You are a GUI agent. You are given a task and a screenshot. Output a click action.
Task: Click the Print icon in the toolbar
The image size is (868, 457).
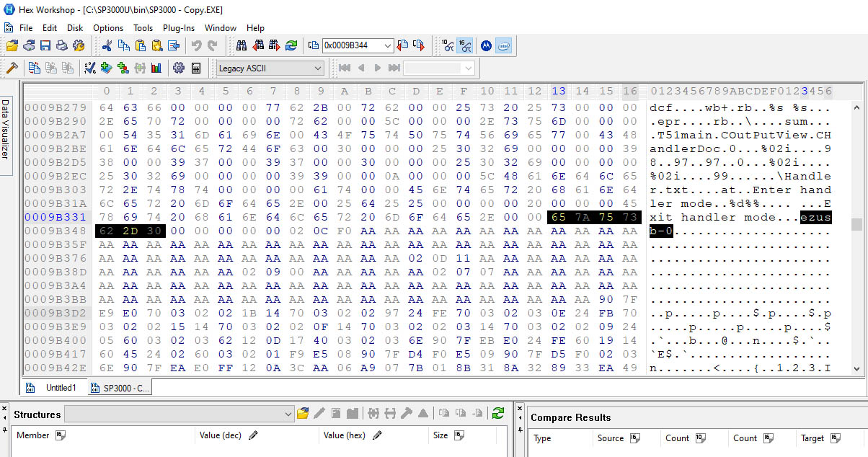click(x=61, y=45)
